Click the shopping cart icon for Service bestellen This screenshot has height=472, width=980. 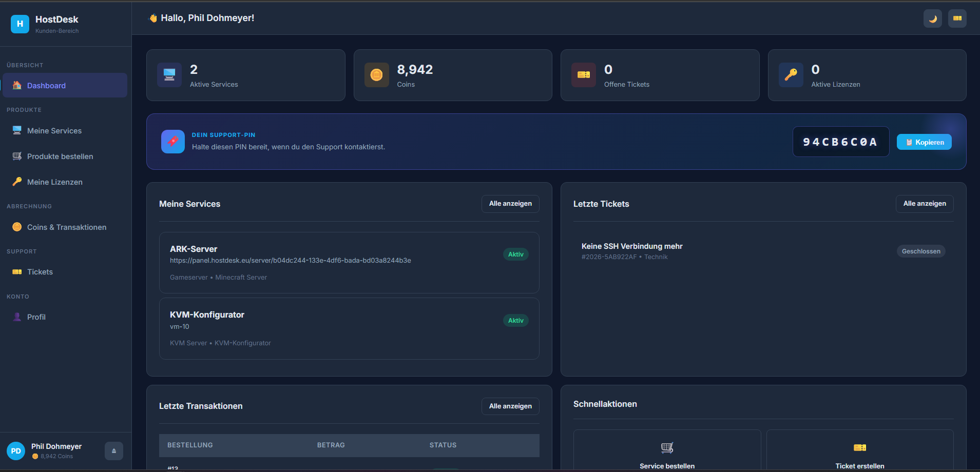click(667, 448)
